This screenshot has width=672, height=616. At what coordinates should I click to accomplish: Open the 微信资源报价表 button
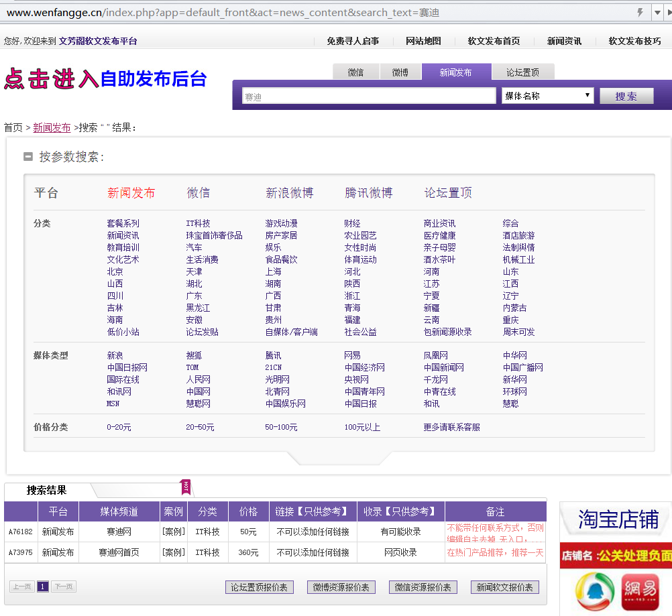[423, 587]
